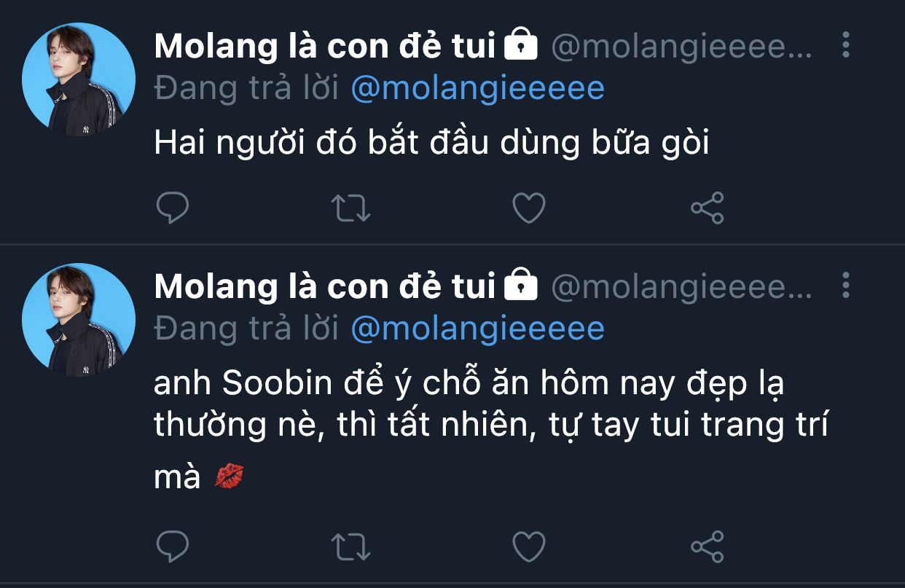Viewport: 905px width, 588px height.
Task: Click the gray @molangieeee handle on first tweet
Action: click(x=681, y=47)
